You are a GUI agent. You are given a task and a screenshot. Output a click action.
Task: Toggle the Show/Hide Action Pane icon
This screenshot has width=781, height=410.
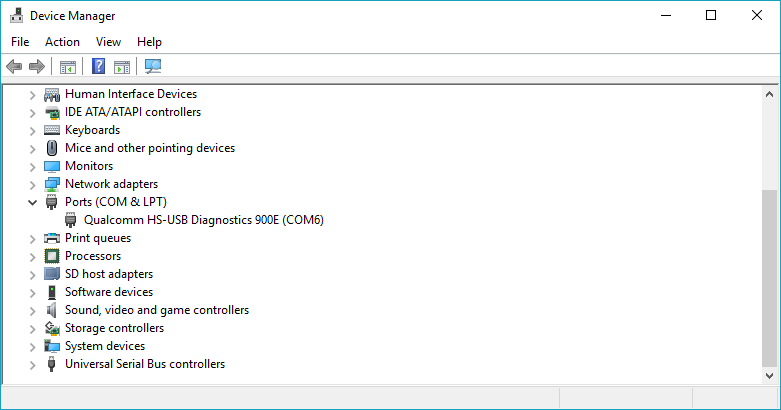[x=122, y=67]
